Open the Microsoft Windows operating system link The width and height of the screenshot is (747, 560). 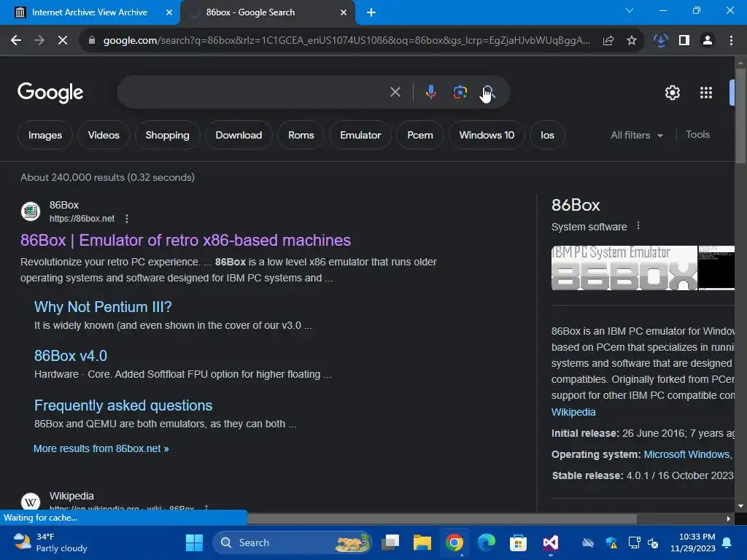(687, 454)
